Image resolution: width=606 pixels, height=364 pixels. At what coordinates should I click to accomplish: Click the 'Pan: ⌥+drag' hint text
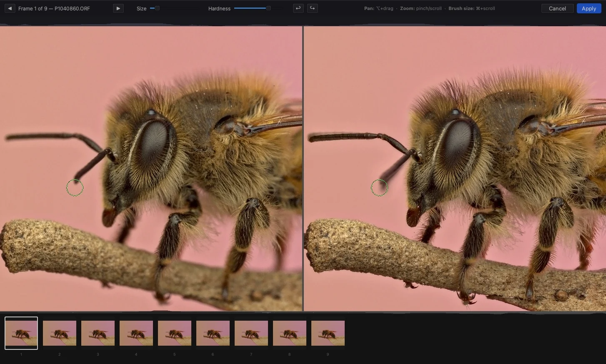pyautogui.click(x=378, y=8)
